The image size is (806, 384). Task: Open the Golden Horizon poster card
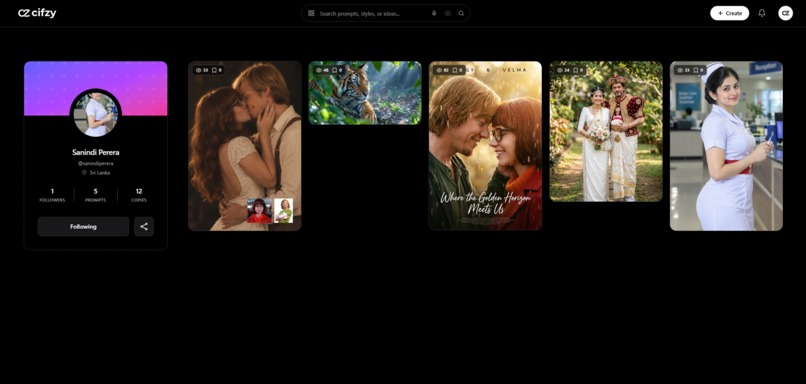[485, 146]
